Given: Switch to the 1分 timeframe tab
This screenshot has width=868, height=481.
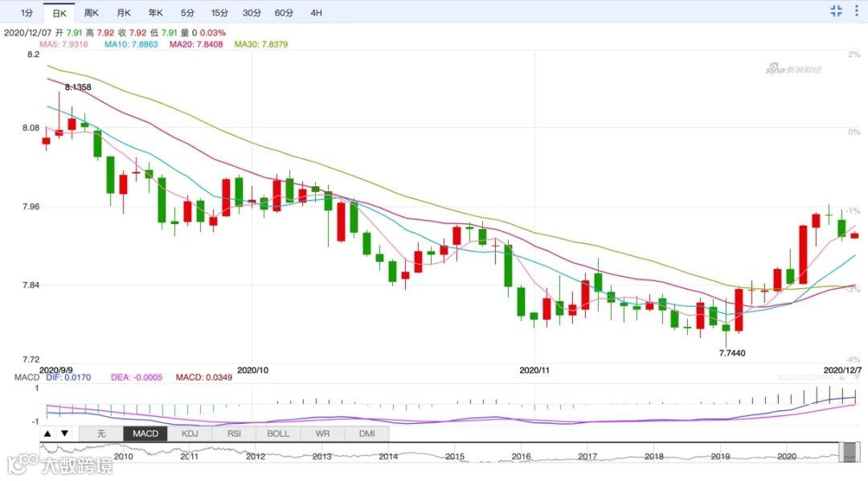Looking at the screenshot, I should pyautogui.click(x=27, y=12).
